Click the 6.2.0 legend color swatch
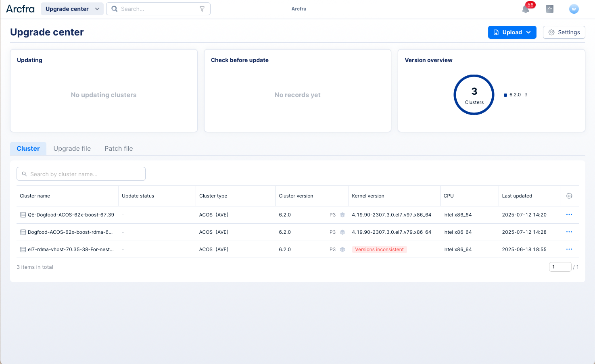 click(505, 95)
